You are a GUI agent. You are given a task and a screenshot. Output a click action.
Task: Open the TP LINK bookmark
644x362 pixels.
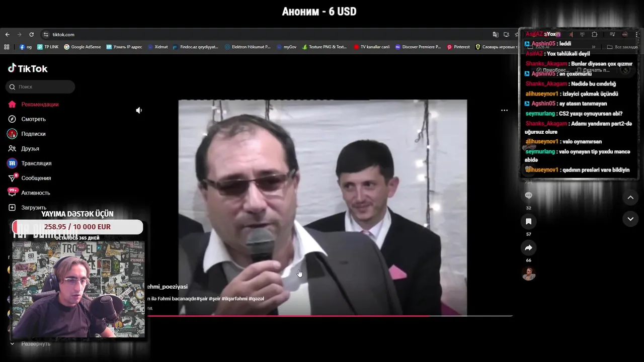click(x=48, y=47)
